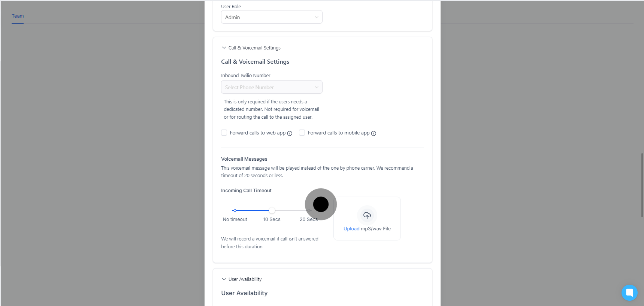Click the Incoming Call Timeout slider handle
644x306 pixels.
click(x=272, y=210)
